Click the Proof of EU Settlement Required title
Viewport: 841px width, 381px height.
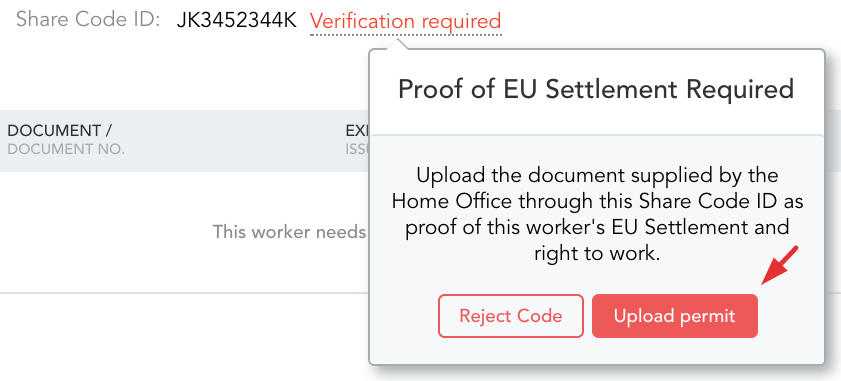(x=596, y=89)
